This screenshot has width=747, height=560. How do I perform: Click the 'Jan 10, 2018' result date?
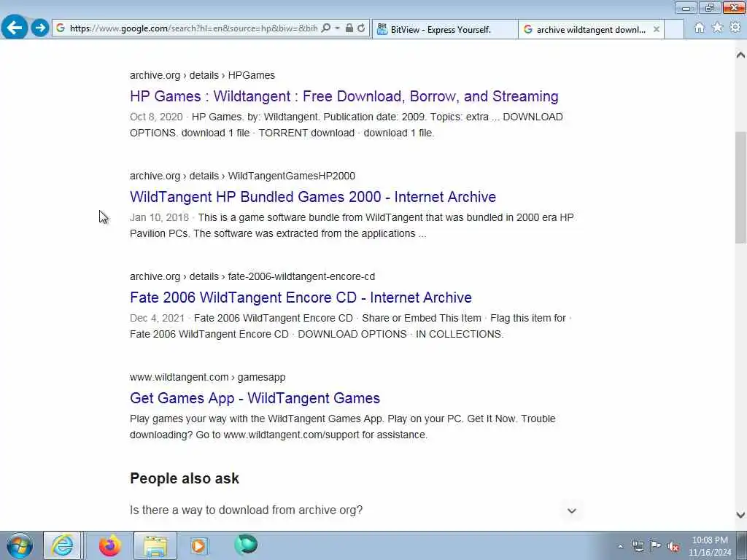(159, 217)
